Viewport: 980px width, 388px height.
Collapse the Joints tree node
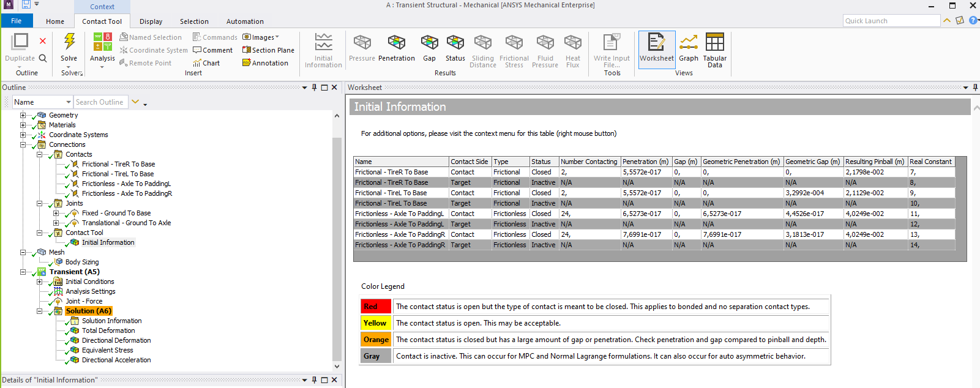pyautogui.click(x=39, y=203)
